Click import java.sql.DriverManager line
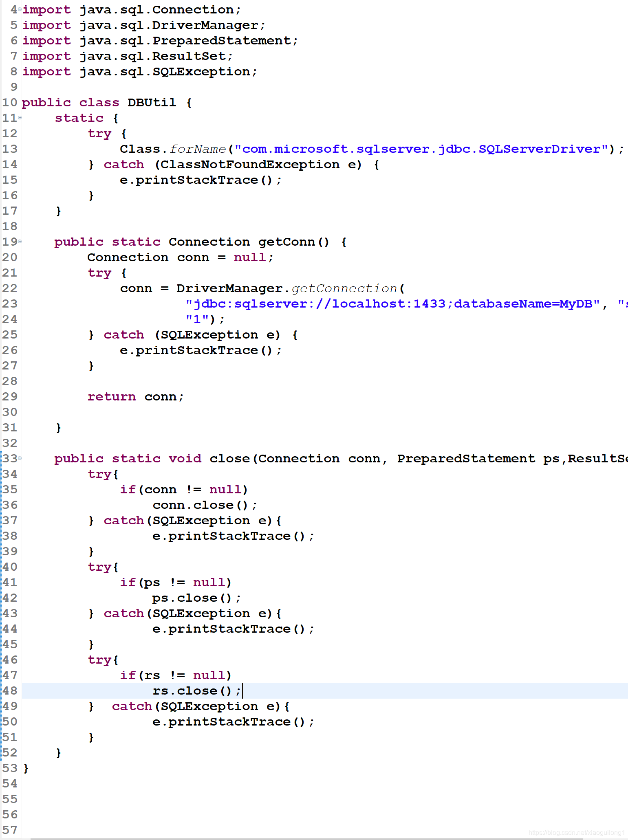 coord(144,25)
